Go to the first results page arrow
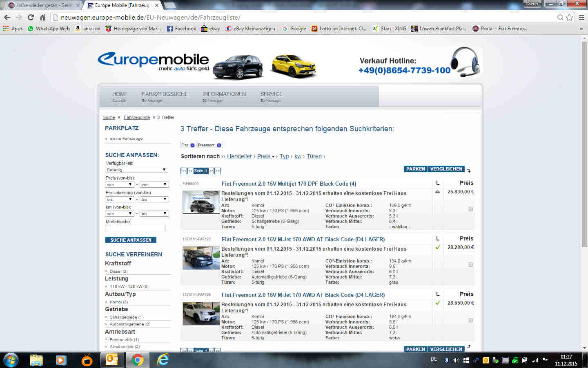This screenshot has width=588, height=368. pos(184,171)
